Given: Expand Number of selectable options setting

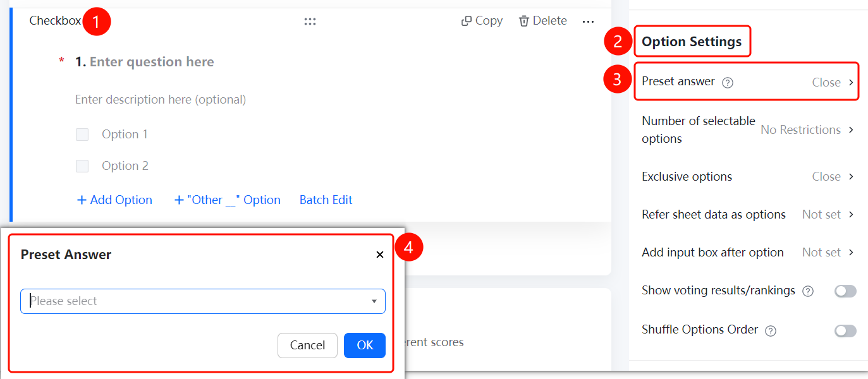Looking at the screenshot, I should click(748, 129).
